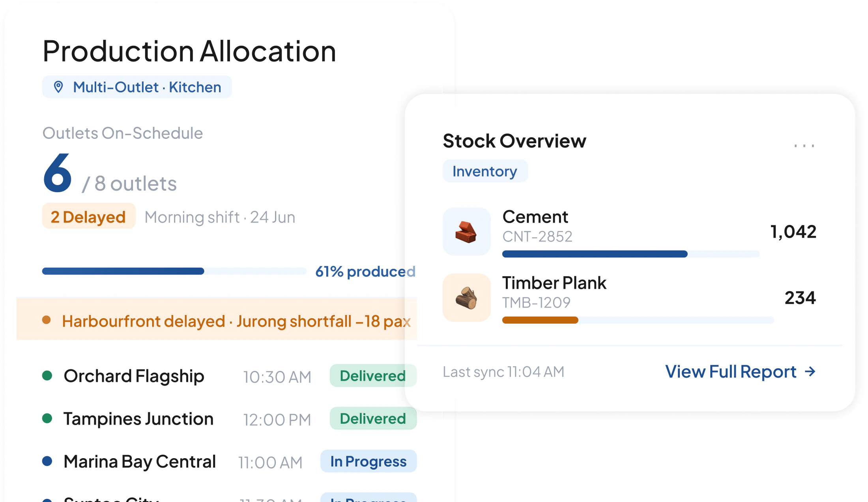Click the Cement stock level bar
This screenshot has height=502, width=868.
click(x=630, y=254)
